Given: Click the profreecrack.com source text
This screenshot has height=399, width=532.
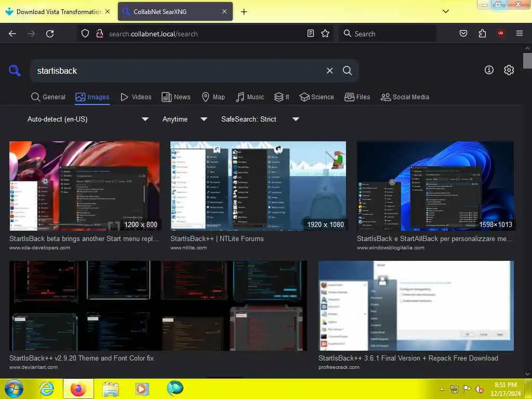Looking at the screenshot, I should tap(339, 367).
